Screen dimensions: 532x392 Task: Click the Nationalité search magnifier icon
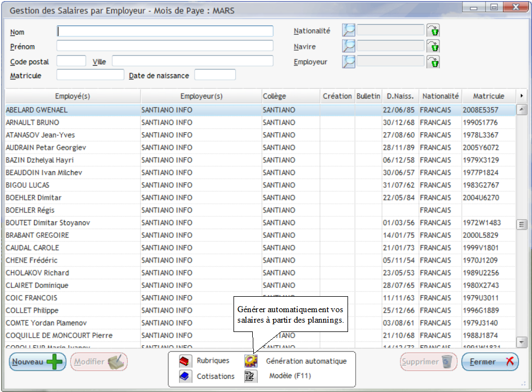click(349, 31)
